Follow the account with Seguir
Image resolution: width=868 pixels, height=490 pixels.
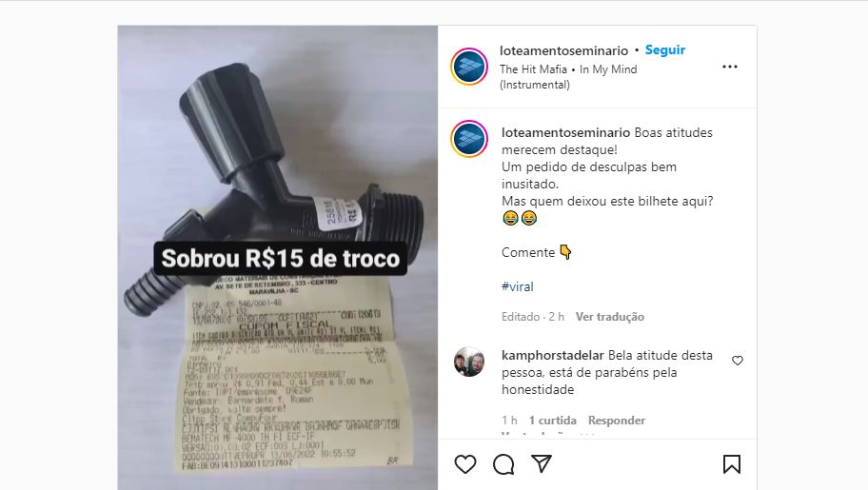[x=665, y=49]
